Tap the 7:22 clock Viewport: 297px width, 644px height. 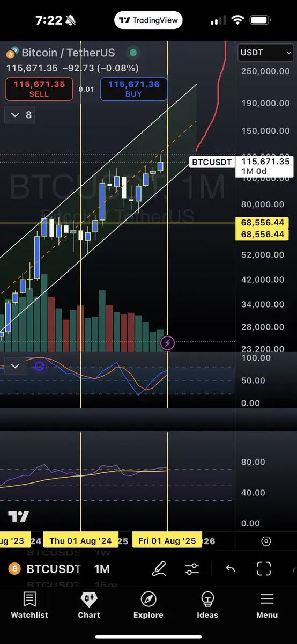pyautogui.click(x=49, y=20)
